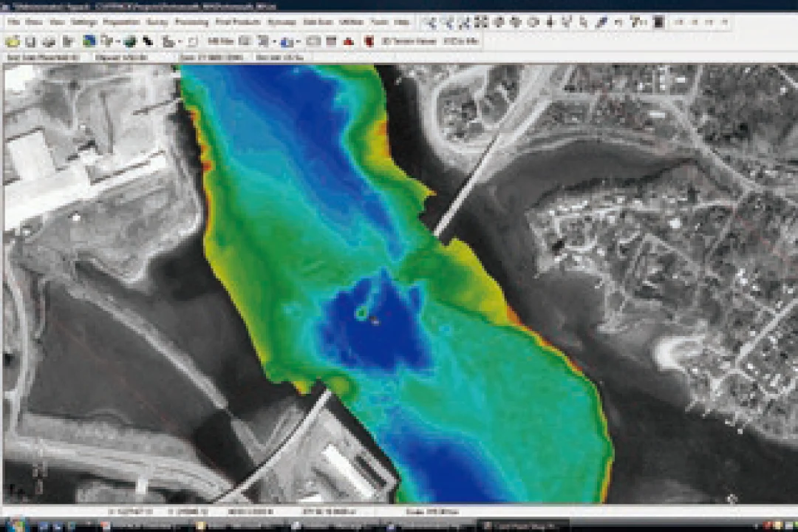Click the floppy disk save icon
The width and height of the screenshot is (798, 532).
(30, 41)
